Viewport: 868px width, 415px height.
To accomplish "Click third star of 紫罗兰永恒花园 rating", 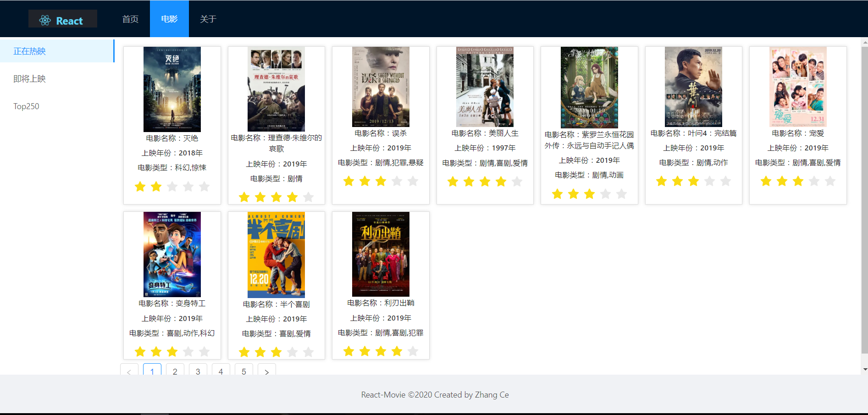I will (x=590, y=194).
